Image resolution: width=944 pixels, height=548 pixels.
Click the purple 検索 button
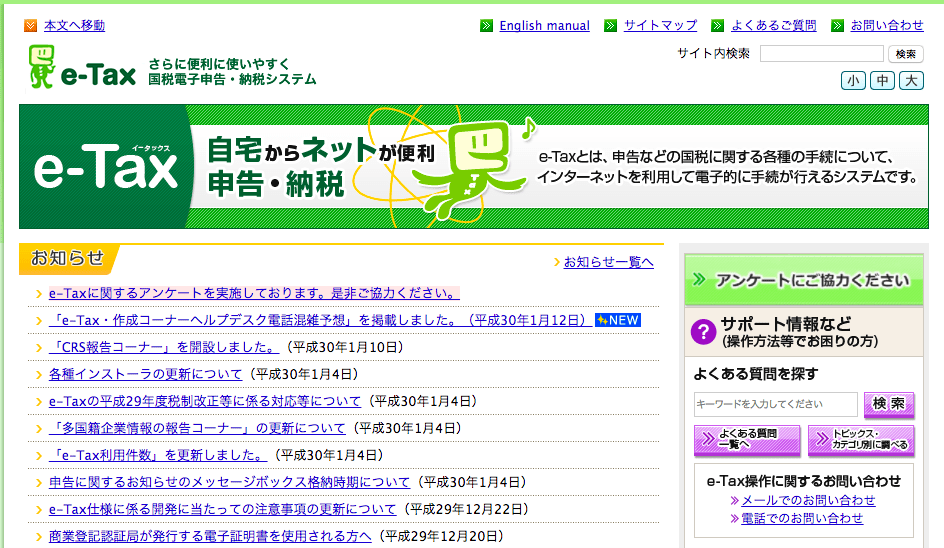click(889, 404)
